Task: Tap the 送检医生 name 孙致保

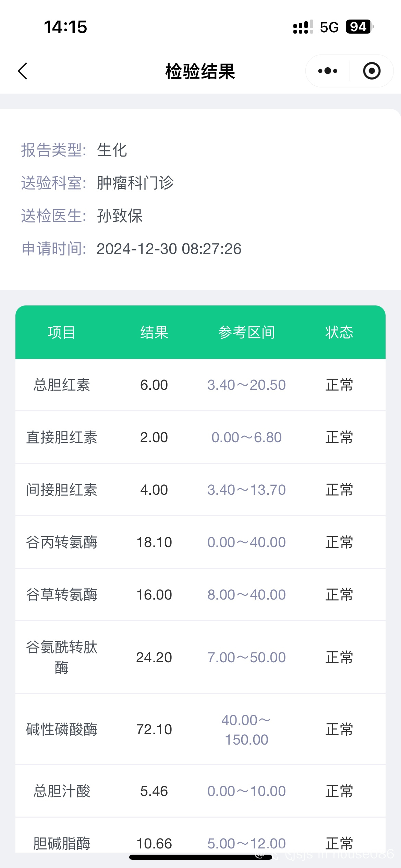Action: coord(120,216)
